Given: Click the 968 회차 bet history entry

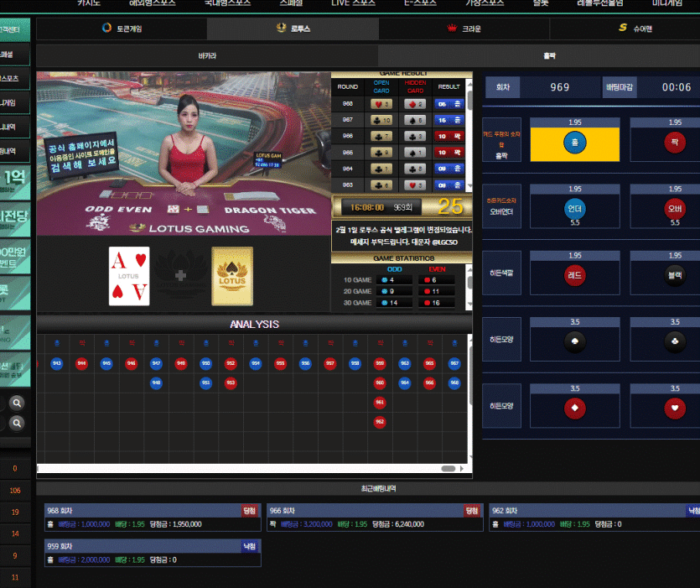Looking at the screenshot, I should 152,517.
